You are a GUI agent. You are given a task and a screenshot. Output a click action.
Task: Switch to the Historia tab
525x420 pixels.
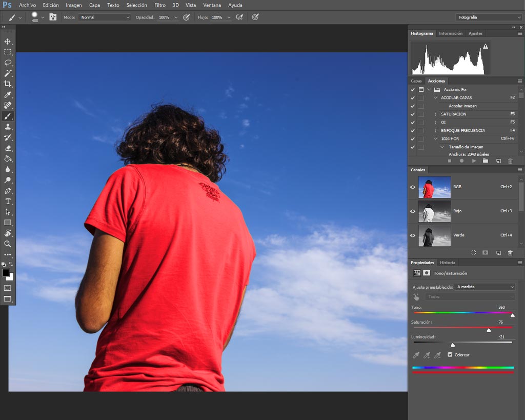click(x=447, y=263)
